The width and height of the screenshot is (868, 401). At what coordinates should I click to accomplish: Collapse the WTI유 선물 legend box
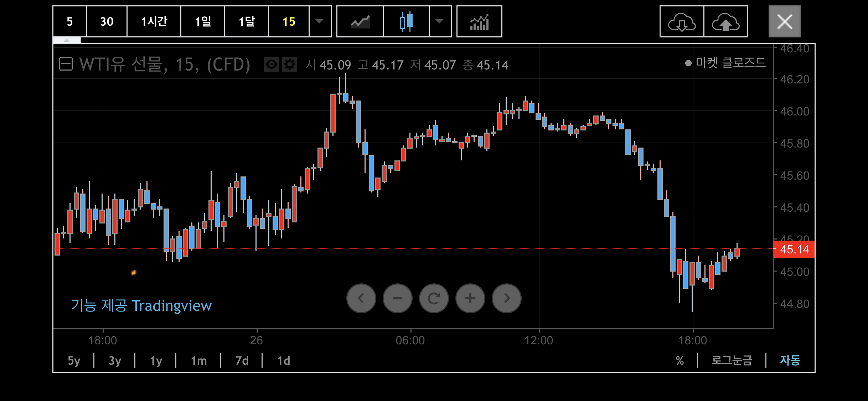pyautogui.click(x=66, y=64)
